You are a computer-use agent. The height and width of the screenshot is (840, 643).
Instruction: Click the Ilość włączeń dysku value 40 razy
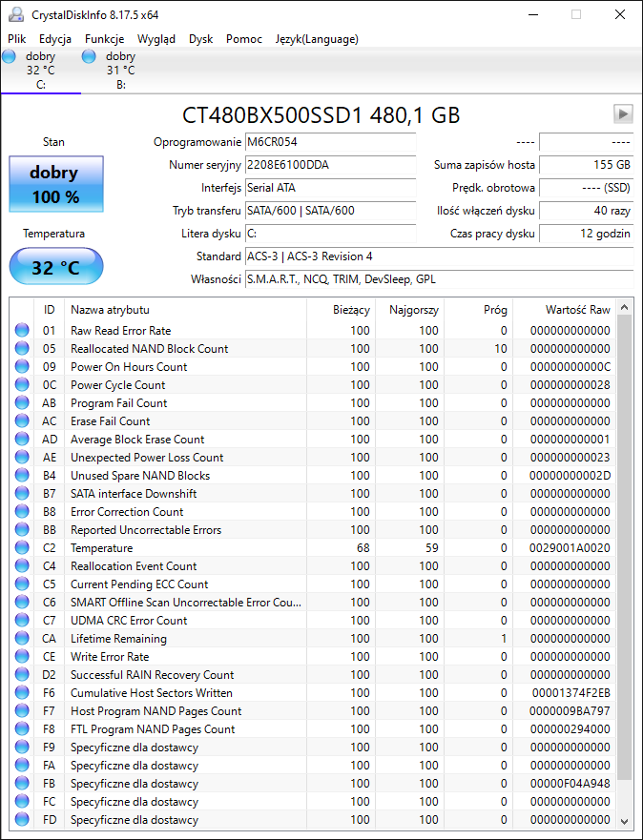click(586, 211)
